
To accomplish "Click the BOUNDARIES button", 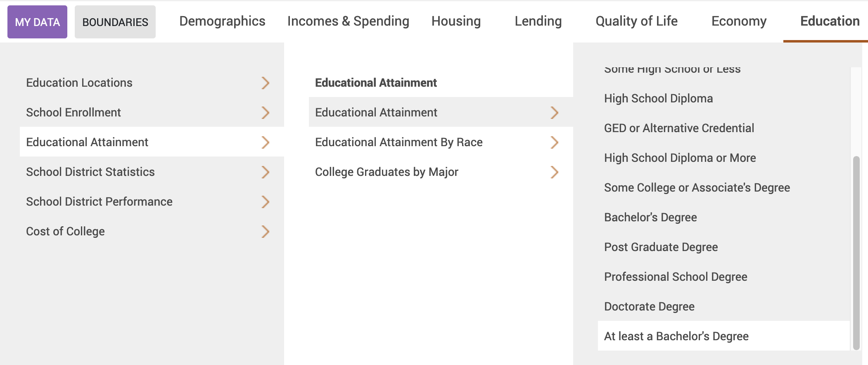I will point(115,22).
